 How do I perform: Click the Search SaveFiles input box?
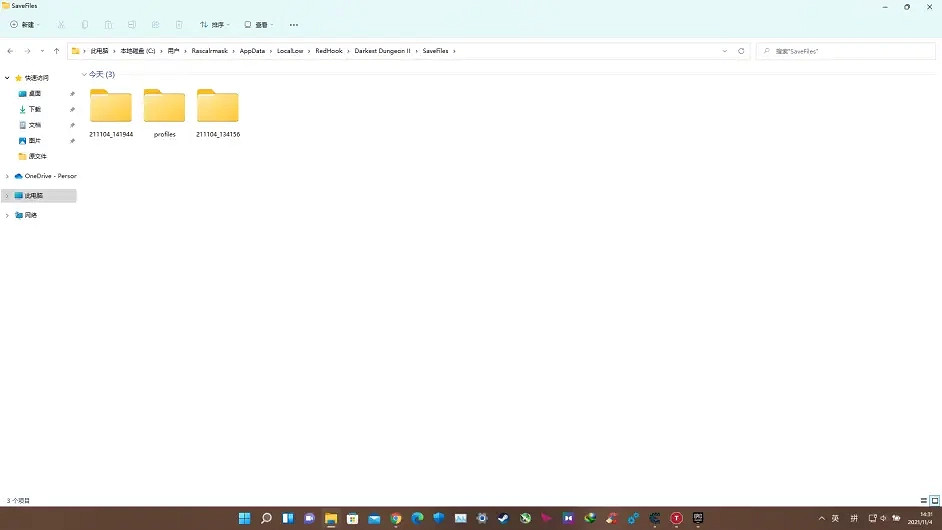pos(850,51)
